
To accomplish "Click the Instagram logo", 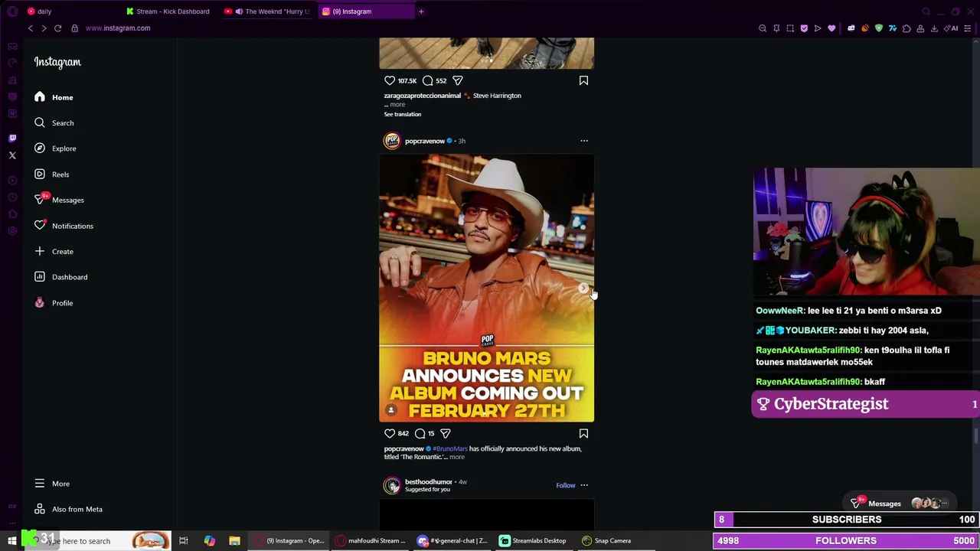I will (x=57, y=62).
